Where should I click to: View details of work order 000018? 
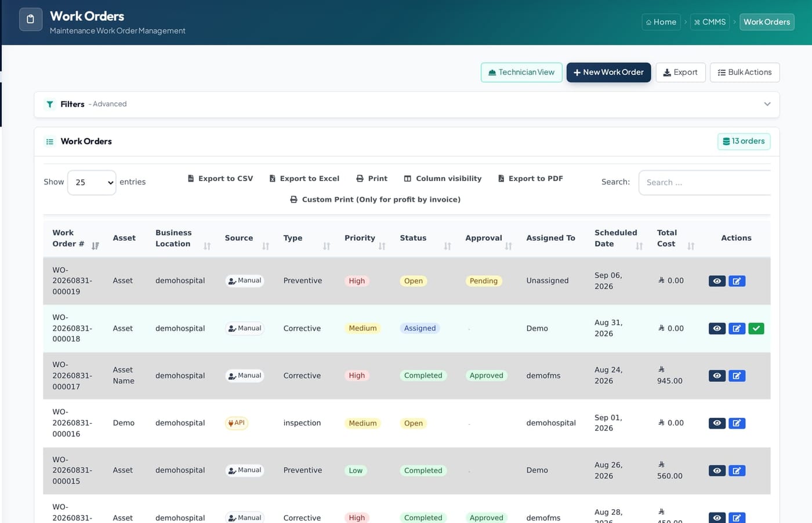pyautogui.click(x=717, y=329)
